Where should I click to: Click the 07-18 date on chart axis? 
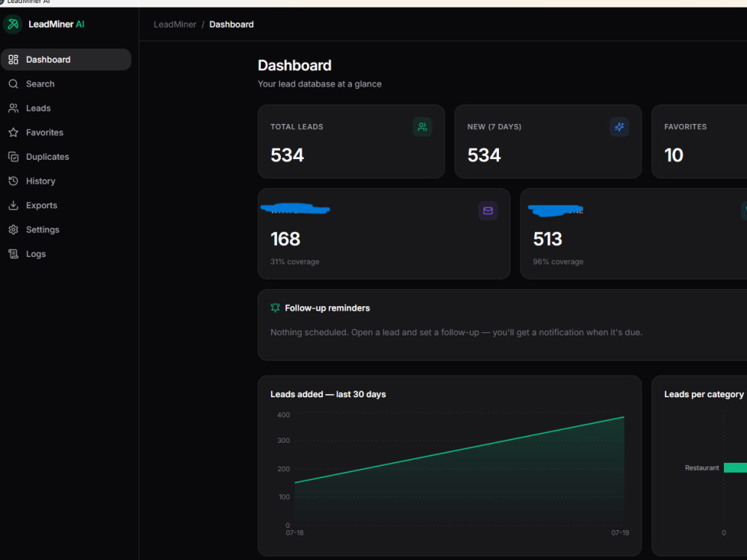point(294,533)
